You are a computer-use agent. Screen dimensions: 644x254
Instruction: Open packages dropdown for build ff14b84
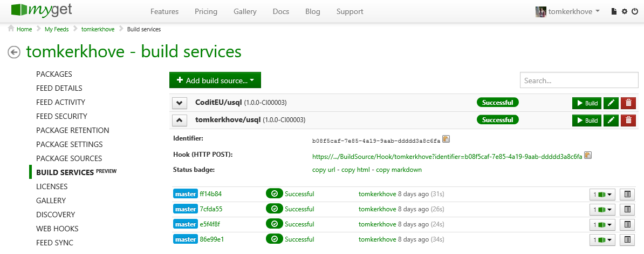coord(602,195)
